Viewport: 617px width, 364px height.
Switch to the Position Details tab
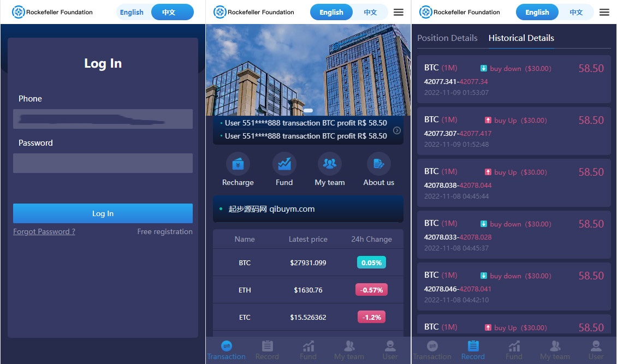click(x=447, y=38)
